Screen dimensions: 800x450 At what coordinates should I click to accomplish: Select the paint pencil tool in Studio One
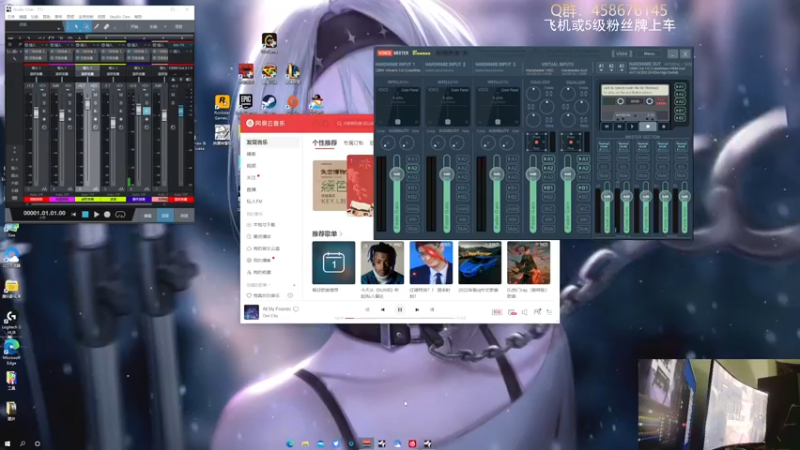point(96,27)
